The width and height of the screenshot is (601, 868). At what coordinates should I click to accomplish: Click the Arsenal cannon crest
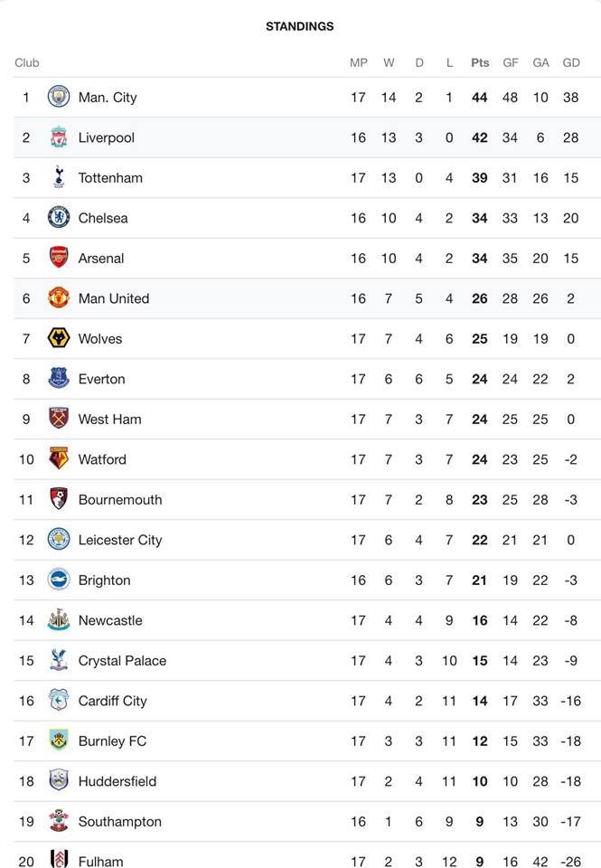click(x=59, y=258)
